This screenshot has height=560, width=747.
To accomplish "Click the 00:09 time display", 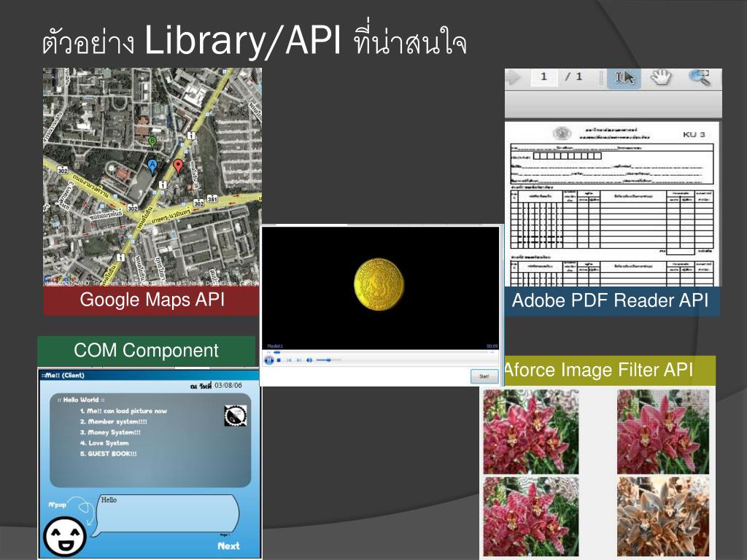I will (x=492, y=346).
